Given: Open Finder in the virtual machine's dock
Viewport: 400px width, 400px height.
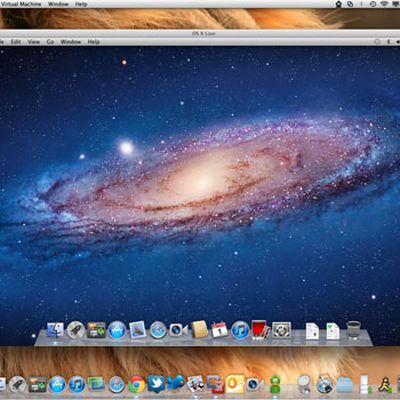Looking at the screenshot, I should pyautogui.click(x=55, y=330).
